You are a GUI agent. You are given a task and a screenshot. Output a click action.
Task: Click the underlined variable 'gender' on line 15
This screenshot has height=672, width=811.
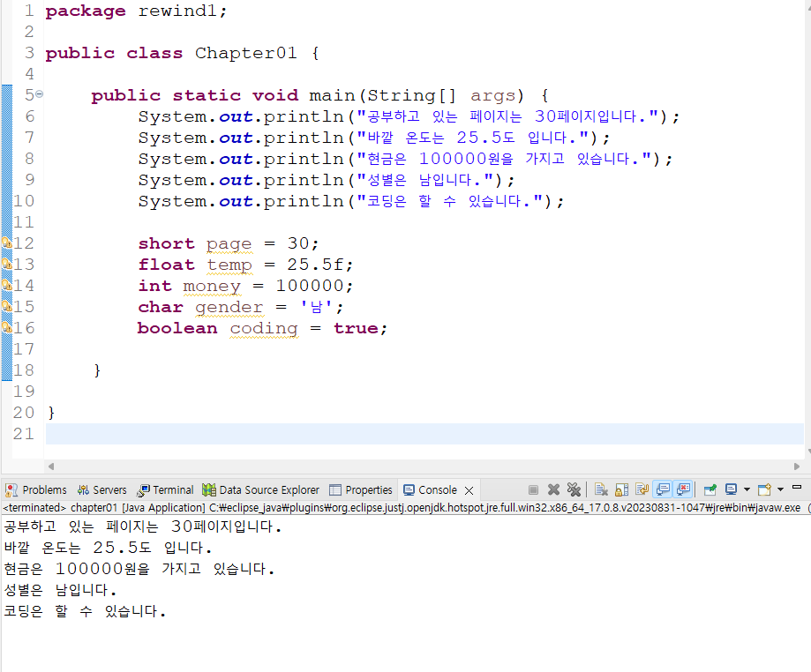[229, 308]
